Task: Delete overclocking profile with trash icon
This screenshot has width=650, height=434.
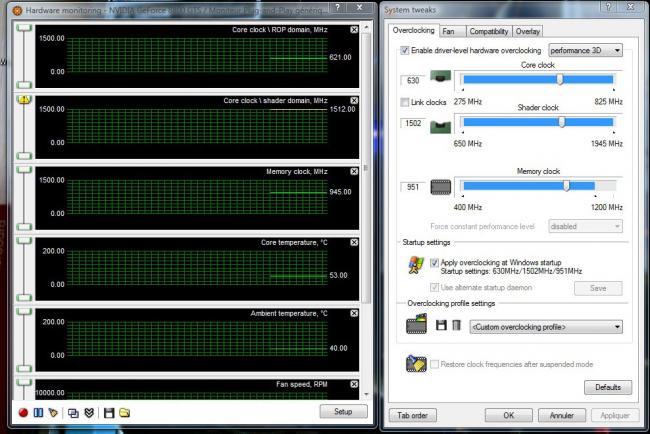Action: pyautogui.click(x=456, y=325)
